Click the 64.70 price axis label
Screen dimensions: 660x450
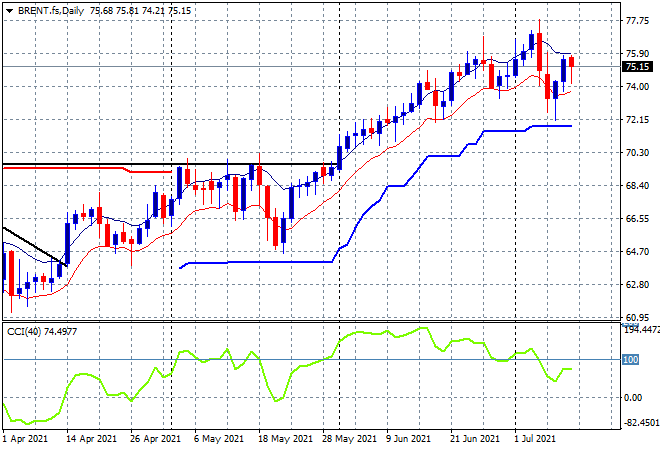(637, 252)
